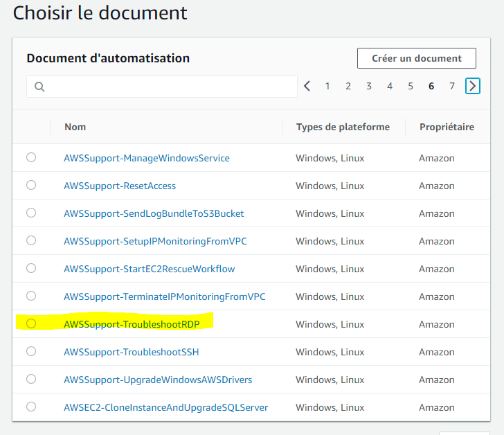Open the AWSSupport-UpgradeWindowsAWSDrivers link
This screenshot has width=504, height=435.
pyautogui.click(x=158, y=380)
